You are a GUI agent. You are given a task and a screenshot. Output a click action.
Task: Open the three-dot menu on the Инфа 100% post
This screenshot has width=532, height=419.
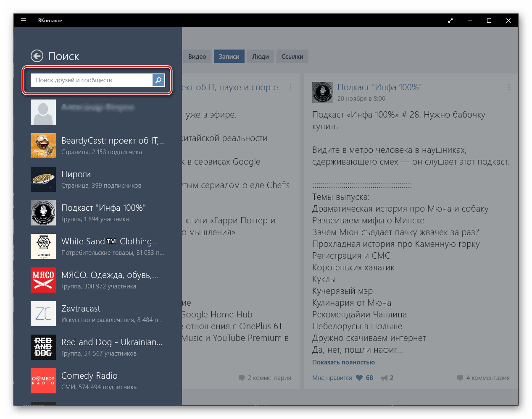(509, 87)
